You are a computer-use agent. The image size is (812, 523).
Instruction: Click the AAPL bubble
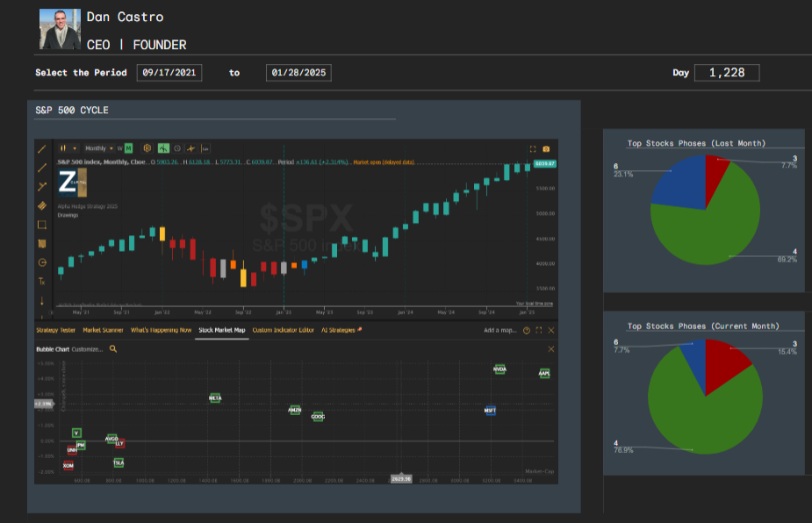coord(544,373)
